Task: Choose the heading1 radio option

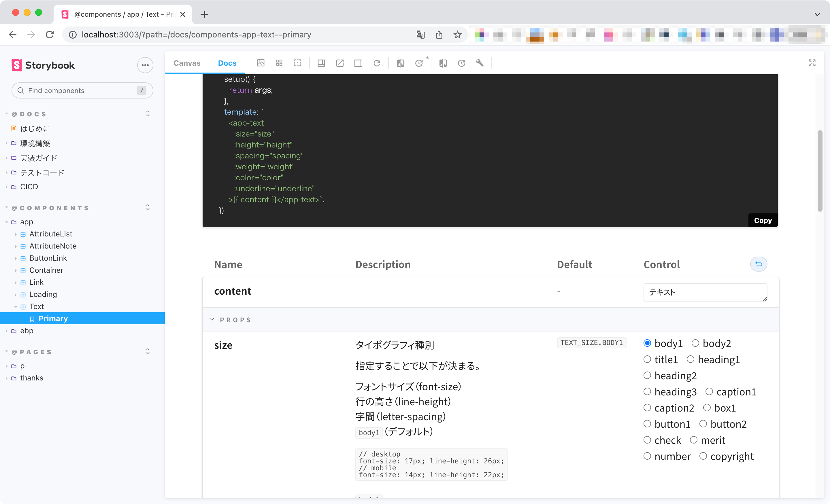Action: point(691,359)
